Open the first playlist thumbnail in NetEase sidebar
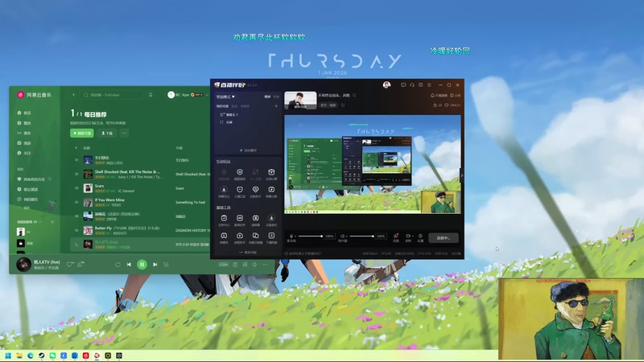The height and width of the screenshot is (362, 644). (21, 232)
